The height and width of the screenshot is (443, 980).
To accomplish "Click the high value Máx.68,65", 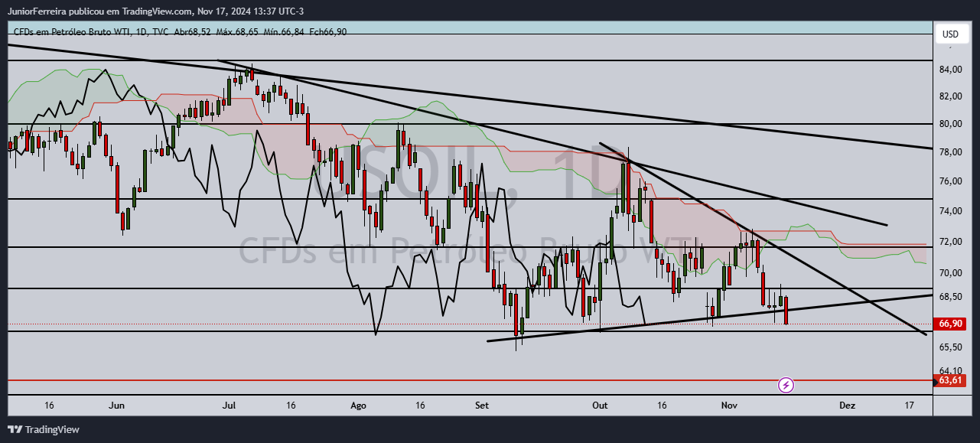I will tap(238, 31).
